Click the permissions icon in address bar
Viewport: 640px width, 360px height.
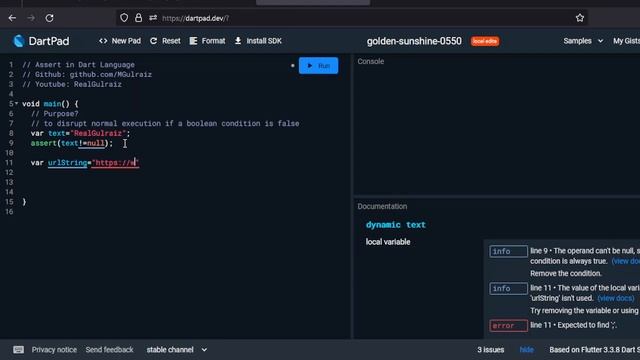[153, 18]
